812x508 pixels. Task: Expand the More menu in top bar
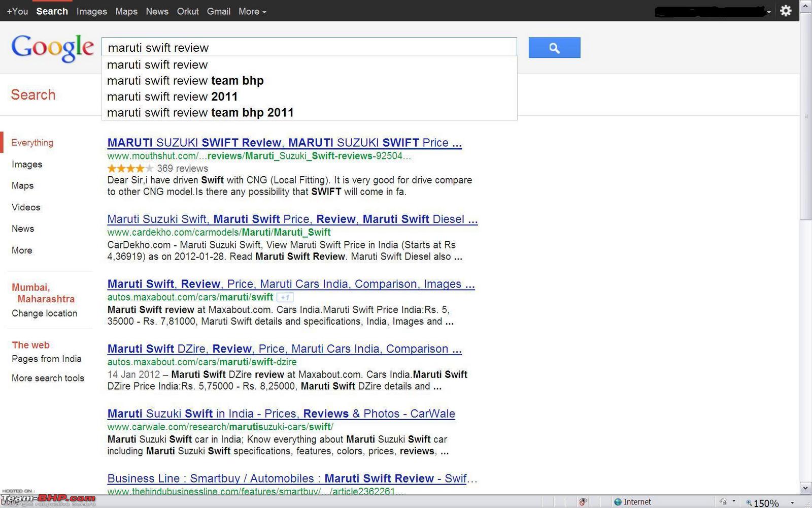coord(252,11)
